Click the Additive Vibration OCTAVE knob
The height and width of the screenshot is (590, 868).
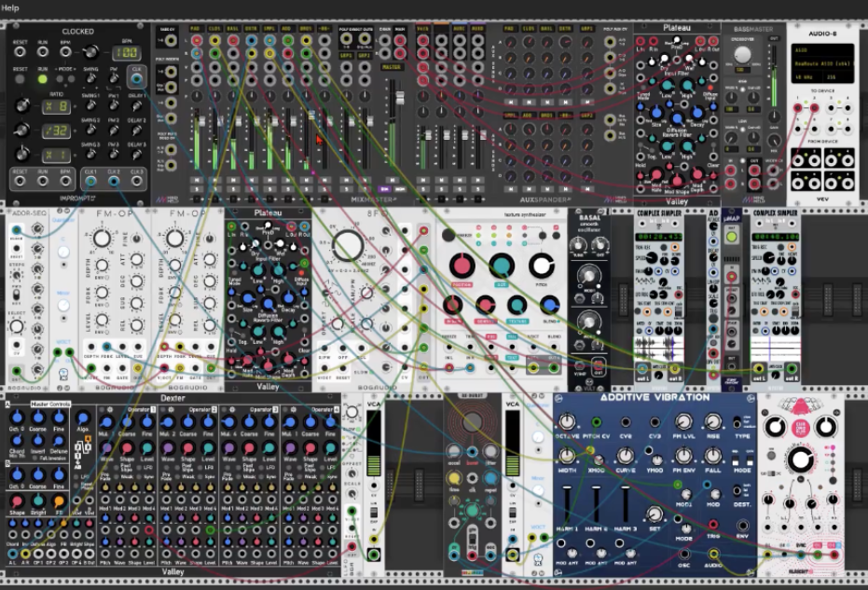566,421
